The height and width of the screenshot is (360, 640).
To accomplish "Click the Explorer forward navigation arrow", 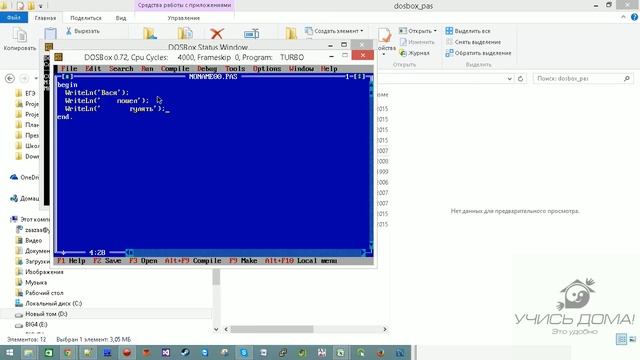I will [x=24, y=78].
